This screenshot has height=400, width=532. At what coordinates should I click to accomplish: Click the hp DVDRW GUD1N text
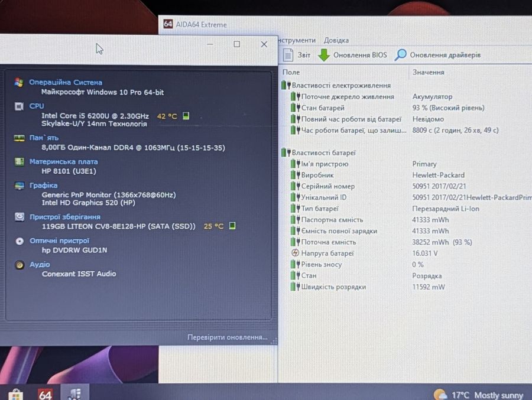coord(74,250)
